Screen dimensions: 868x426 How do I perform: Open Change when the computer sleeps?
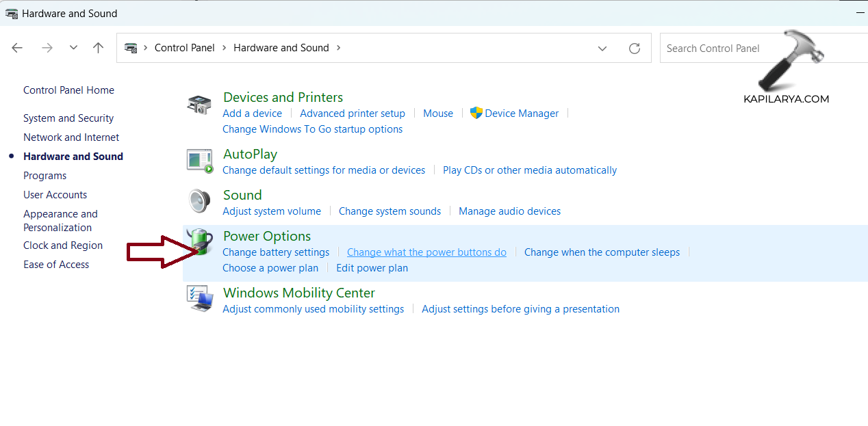point(602,252)
